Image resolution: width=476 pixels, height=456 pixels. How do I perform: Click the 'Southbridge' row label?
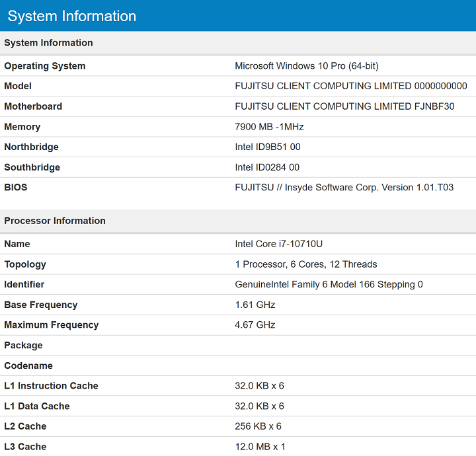click(x=32, y=167)
